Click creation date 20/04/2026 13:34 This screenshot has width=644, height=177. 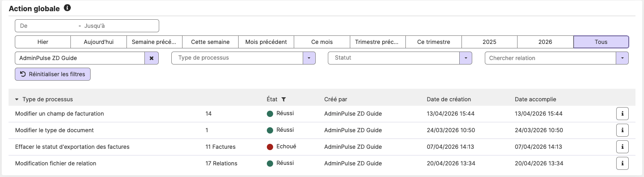[451, 164]
